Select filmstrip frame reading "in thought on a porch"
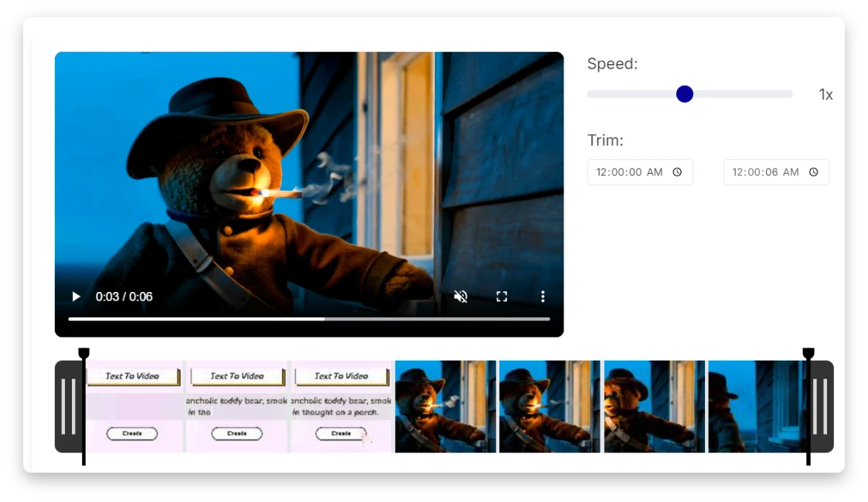 tap(342, 406)
